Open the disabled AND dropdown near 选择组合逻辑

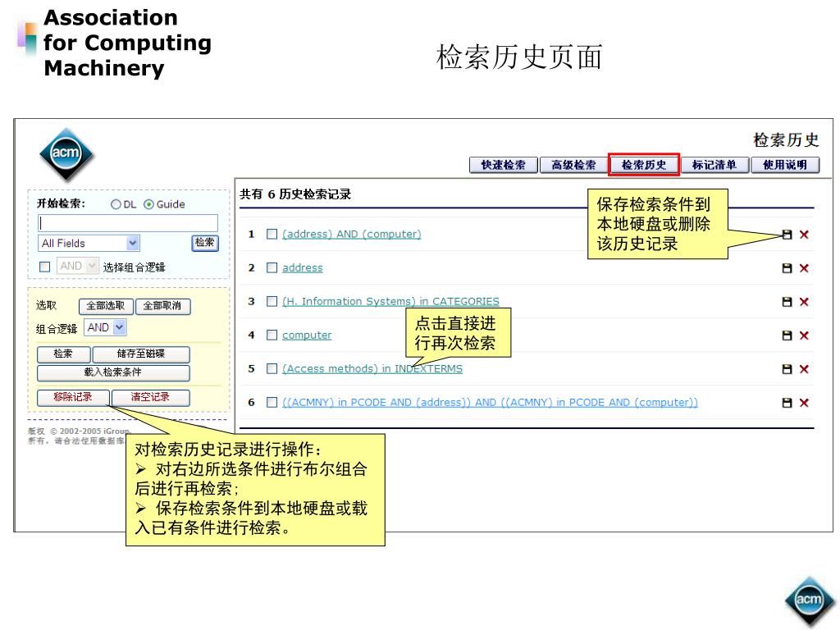78,266
